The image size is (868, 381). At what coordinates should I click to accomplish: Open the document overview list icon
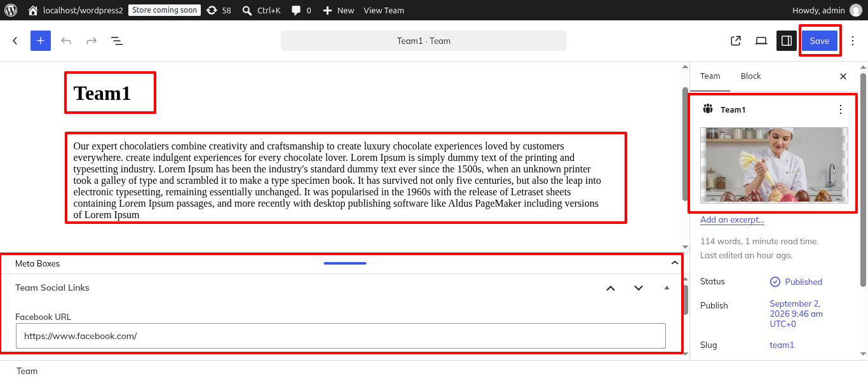pyautogui.click(x=117, y=41)
